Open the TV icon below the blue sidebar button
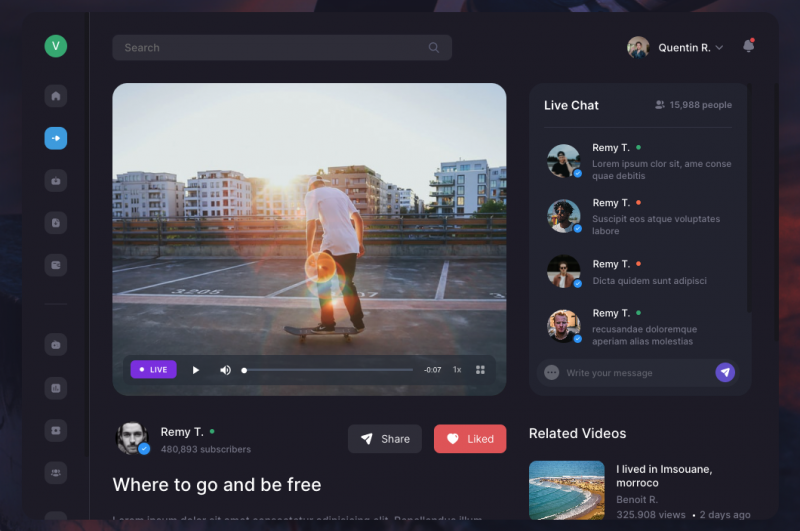The image size is (800, 531). tap(56, 181)
